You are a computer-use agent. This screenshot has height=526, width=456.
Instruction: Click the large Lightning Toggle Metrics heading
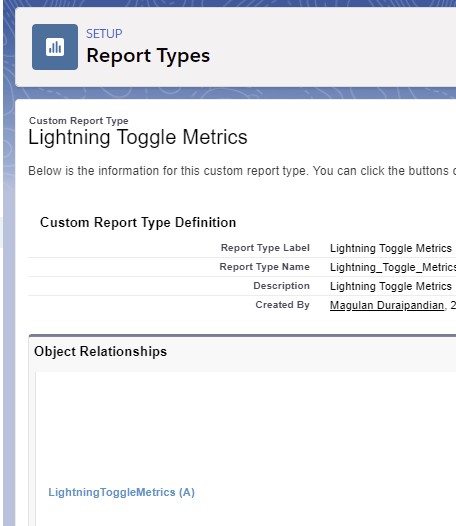138,137
